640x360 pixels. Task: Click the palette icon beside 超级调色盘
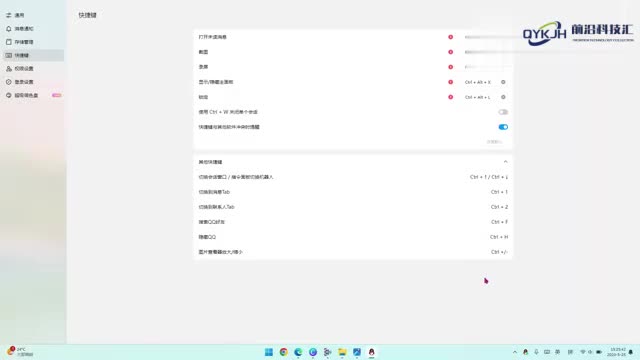(9, 95)
